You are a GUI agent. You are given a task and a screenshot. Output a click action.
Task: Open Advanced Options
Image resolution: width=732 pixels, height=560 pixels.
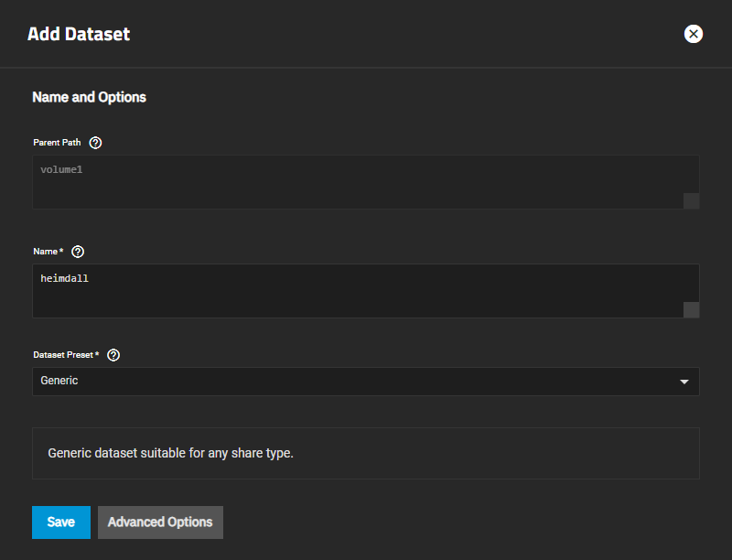click(160, 522)
